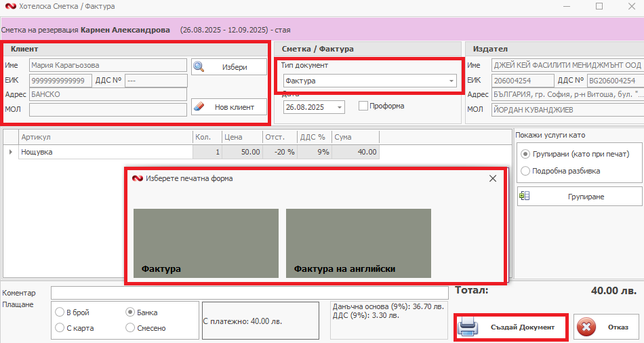
Task: Choose Фактура на английски print form
Action: point(358,243)
